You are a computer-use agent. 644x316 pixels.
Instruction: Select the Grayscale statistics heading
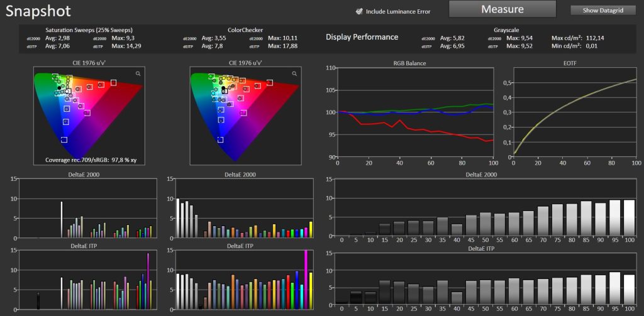(x=507, y=30)
